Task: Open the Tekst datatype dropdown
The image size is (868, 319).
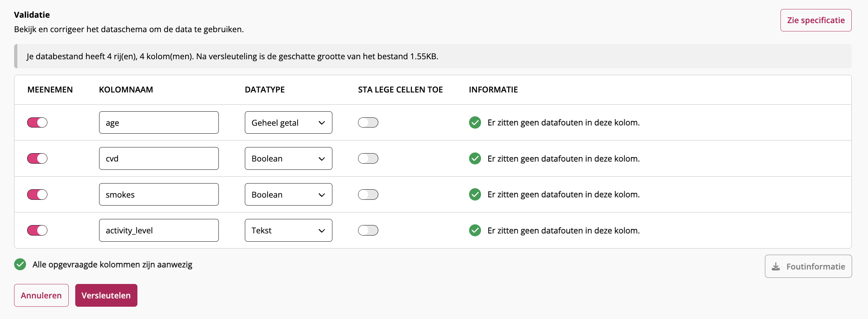Action: pos(288,230)
